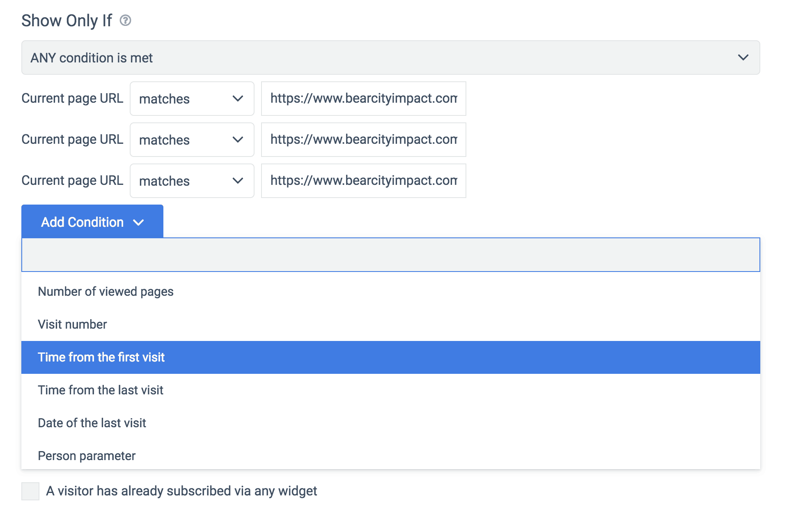812x525 pixels.
Task: Click second URL input field
Action: coord(363,140)
